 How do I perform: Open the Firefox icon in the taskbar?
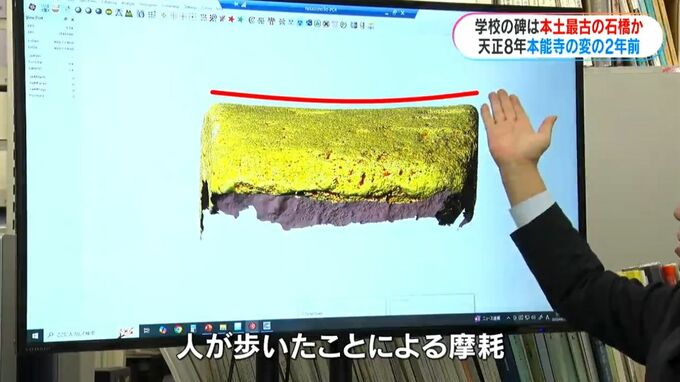click(x=163, y=330)
